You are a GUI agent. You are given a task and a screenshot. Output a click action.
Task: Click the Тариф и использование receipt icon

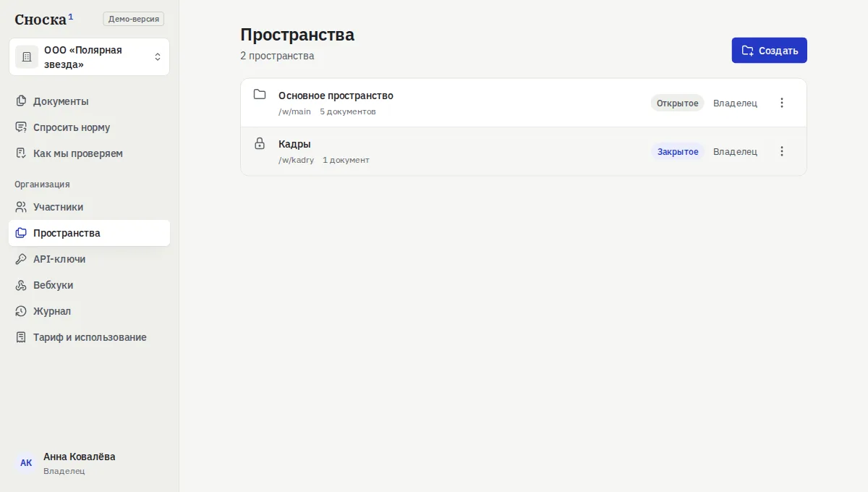point(21,337)
